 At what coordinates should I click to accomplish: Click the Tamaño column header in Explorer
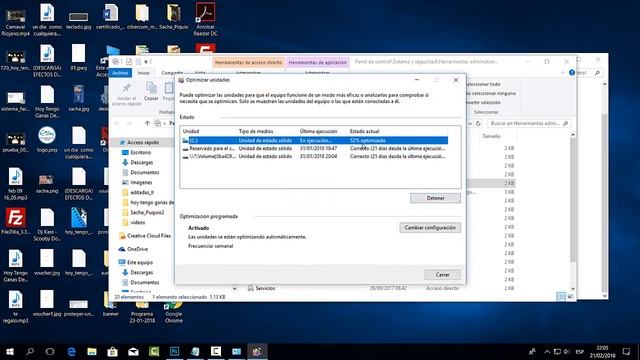491,136
